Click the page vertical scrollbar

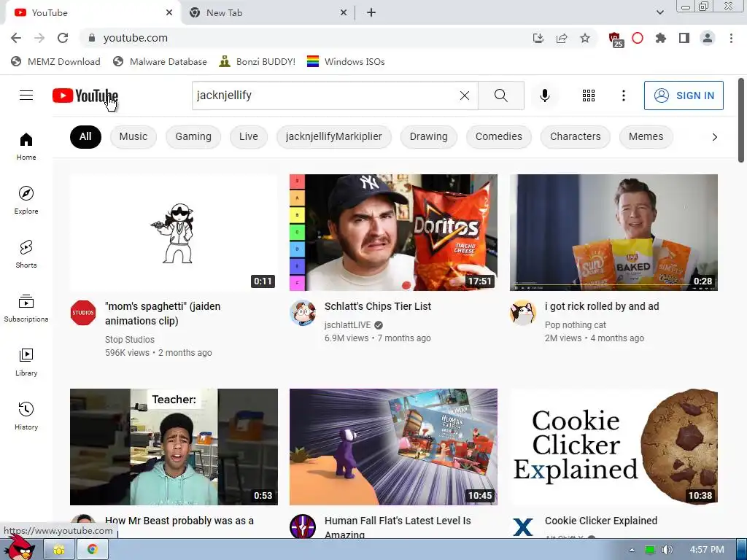[741, 120]
